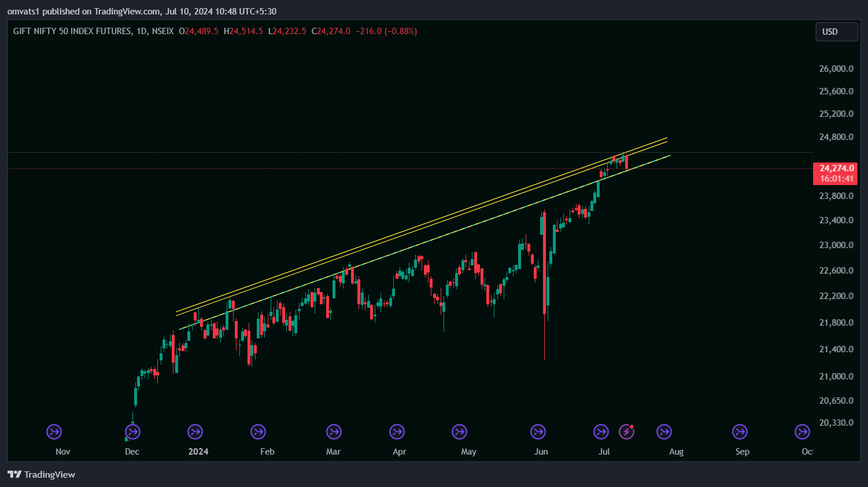Viewport: 868px width, 487px height.
Task: Click the close price C24,274.0
Action: point(331,31)
